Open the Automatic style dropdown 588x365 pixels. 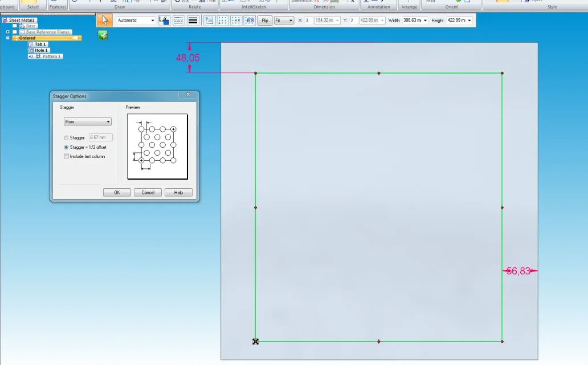[136, 21]
